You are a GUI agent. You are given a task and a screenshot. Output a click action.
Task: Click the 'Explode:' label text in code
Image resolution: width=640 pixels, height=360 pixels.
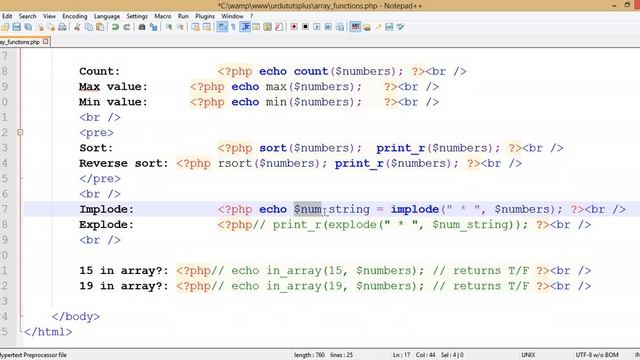[x=107, y=225]
